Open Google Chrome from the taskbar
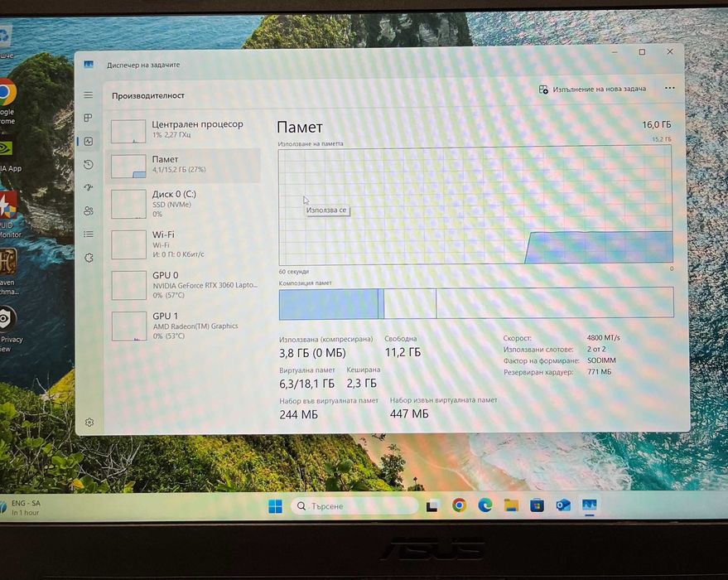Screen dimensions: 728x580 coord(459,505)
